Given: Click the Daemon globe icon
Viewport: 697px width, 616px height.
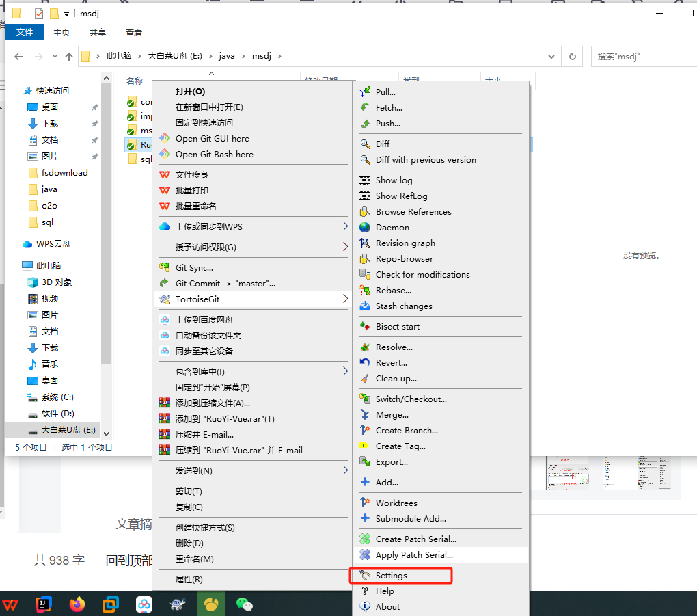Looking at the screenshot, I should 364,227.
